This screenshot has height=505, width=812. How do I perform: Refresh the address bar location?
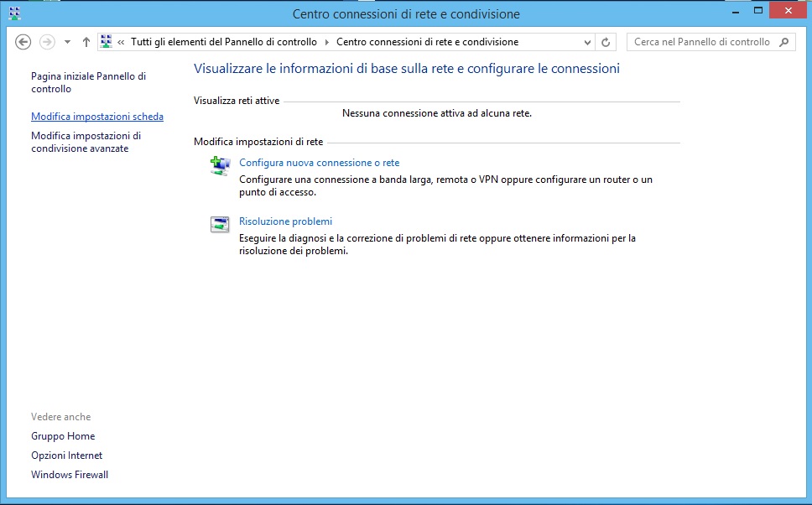606,42
